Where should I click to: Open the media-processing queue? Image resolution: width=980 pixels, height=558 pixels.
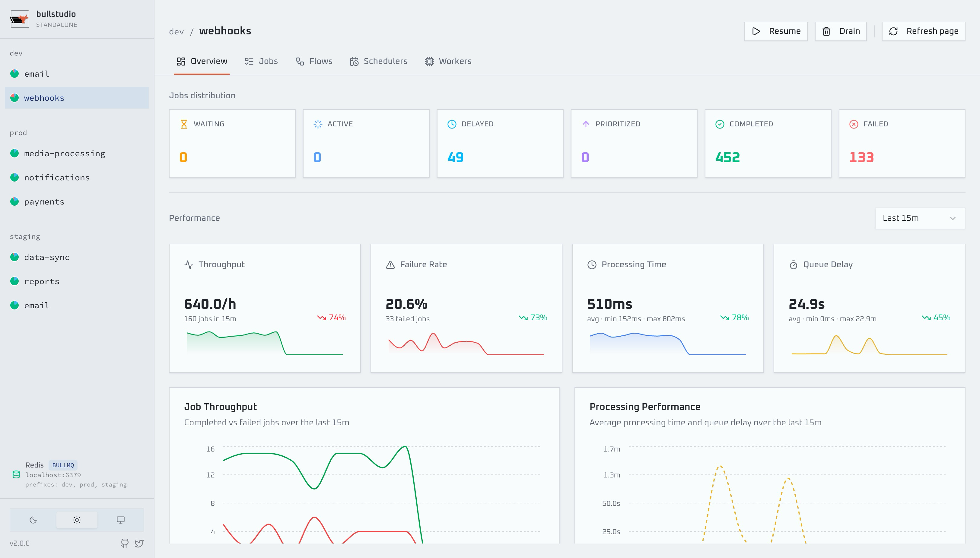pos(77,153)
